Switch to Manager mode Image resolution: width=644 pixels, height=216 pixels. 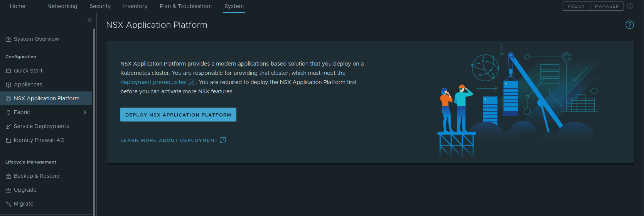tap(607, 6)
